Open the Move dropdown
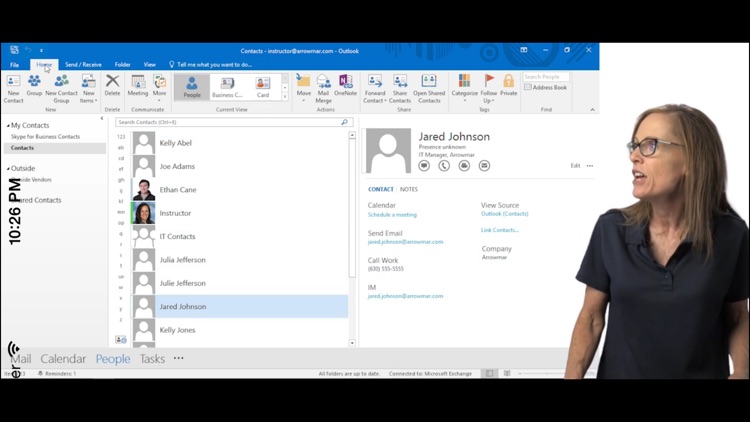The height and width of the screenshot is (422, 750). click(x=303, y=89)
